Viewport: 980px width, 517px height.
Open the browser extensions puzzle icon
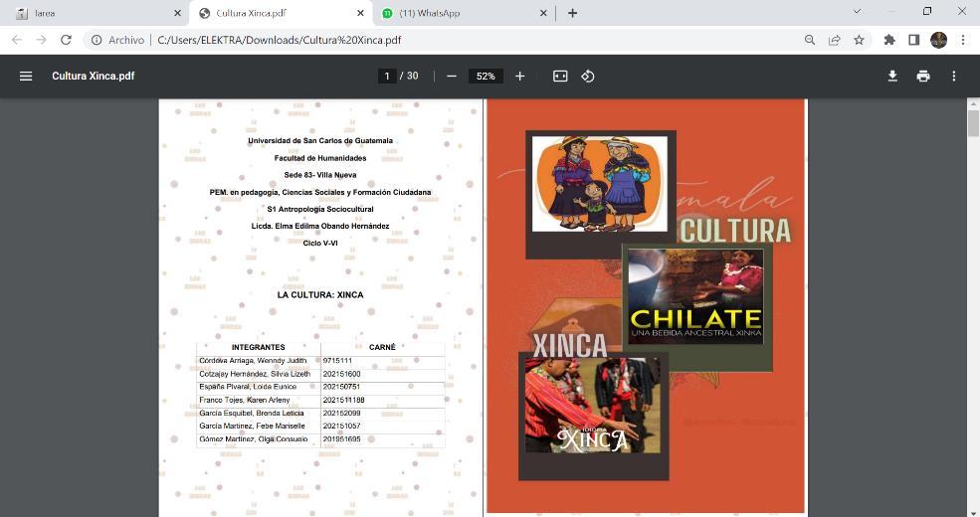(889, 40)
